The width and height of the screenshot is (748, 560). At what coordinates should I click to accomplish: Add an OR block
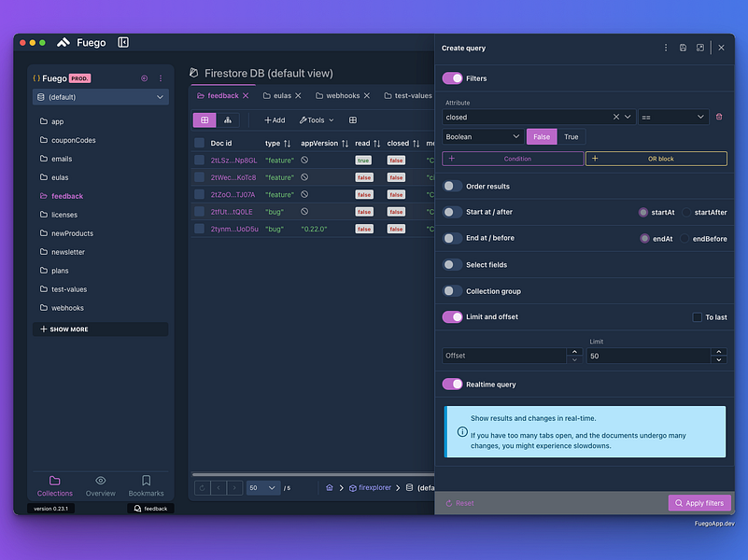point(656,159)
